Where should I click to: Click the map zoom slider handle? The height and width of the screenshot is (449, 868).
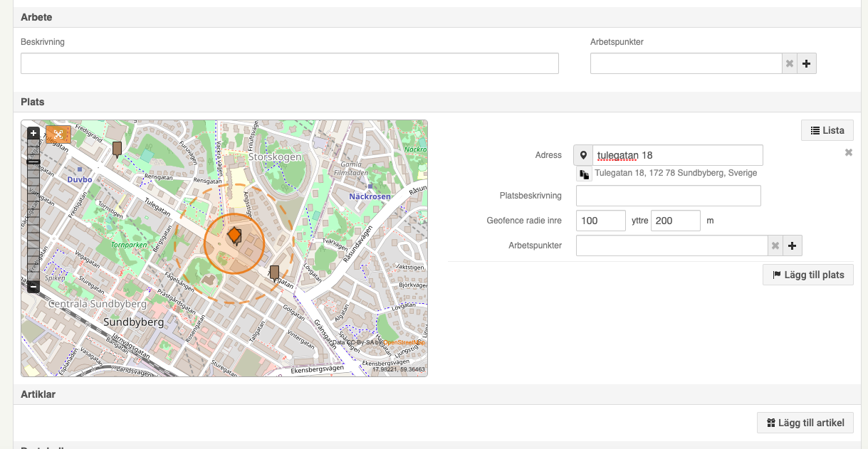(x=33, y=162)
